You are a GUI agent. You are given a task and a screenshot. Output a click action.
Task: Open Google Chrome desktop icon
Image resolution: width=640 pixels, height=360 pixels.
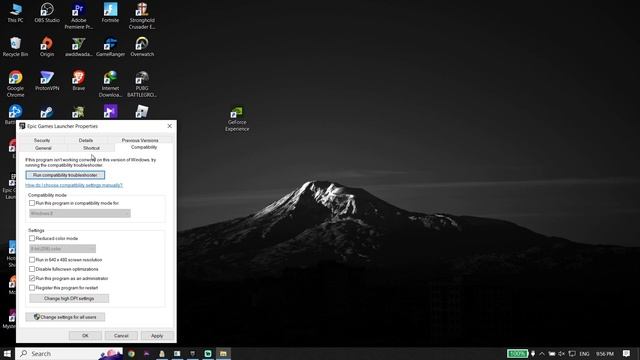[15, 84]
